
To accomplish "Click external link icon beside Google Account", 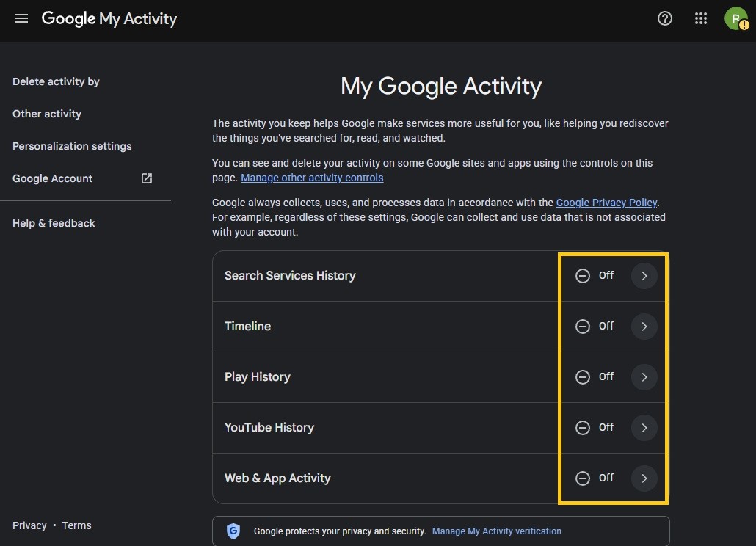I will (147, 178).
